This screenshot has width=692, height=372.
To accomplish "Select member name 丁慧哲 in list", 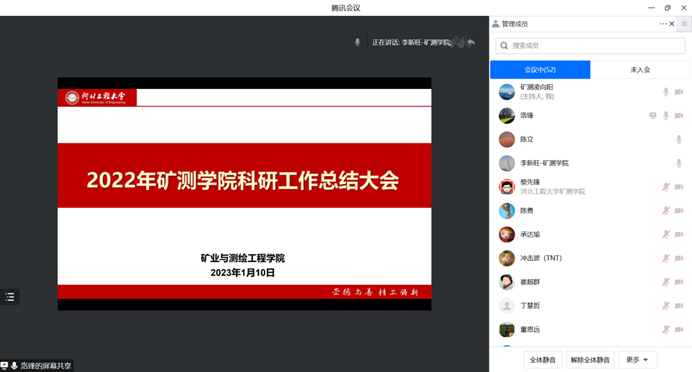I will pyautogui.click(x=530, y=305).
